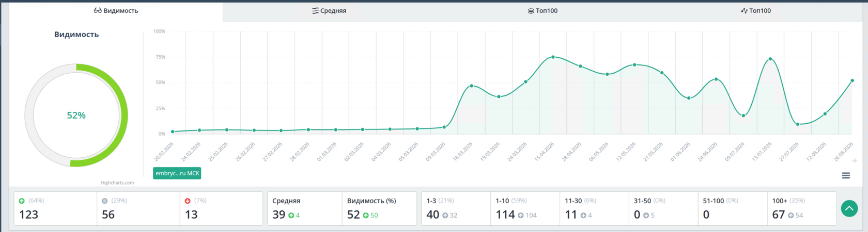
Task: Click the 27.07.2026 low data point
Action: coord(798,124)
